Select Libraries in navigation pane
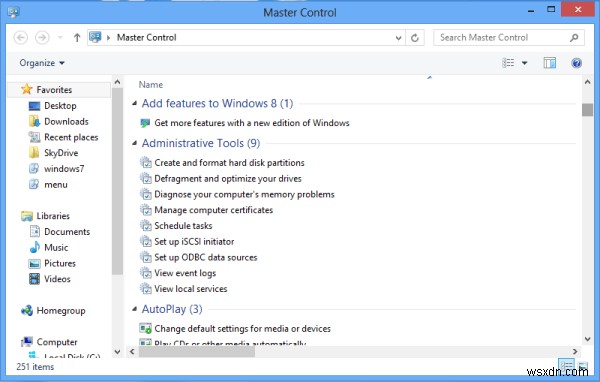 pyautogui.click(x=53, y=216)
